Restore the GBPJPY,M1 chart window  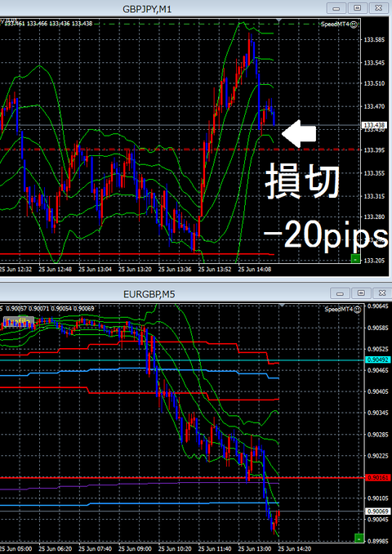click(x=358, y=8)
